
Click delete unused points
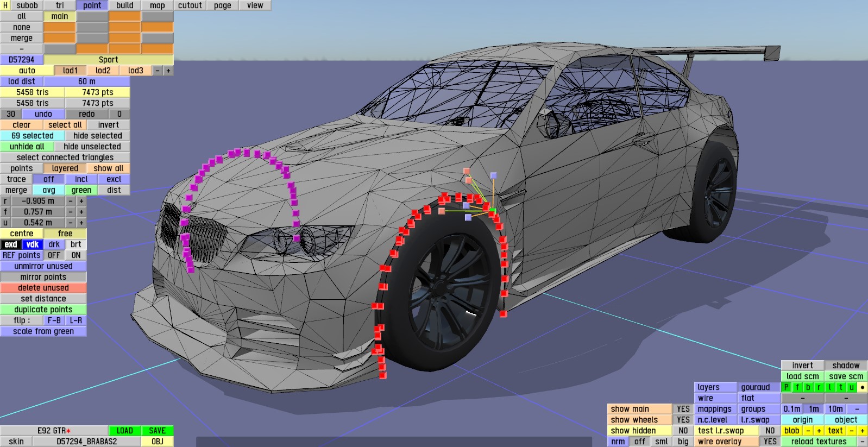[x=43, y=288]
